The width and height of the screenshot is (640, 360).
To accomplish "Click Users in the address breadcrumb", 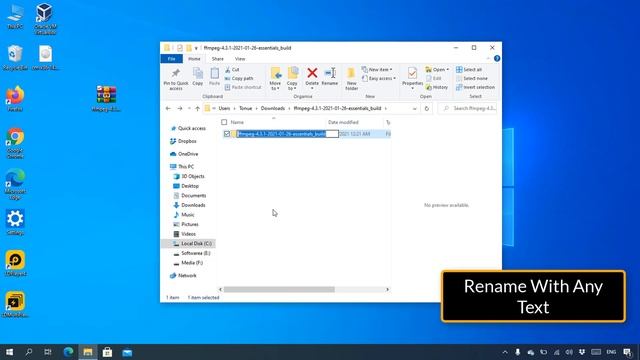I will pos(224,109).
